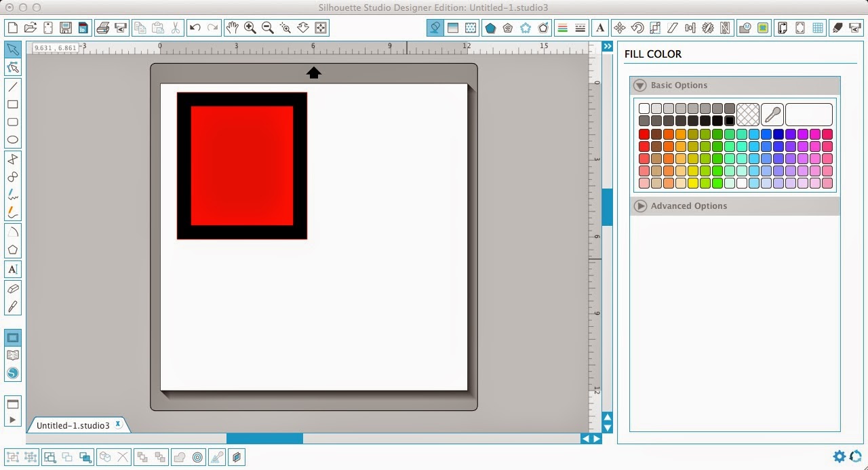This screenshot has width=868, height=470.
Task: Open the transparent fill option
Action: coord(748,113)
